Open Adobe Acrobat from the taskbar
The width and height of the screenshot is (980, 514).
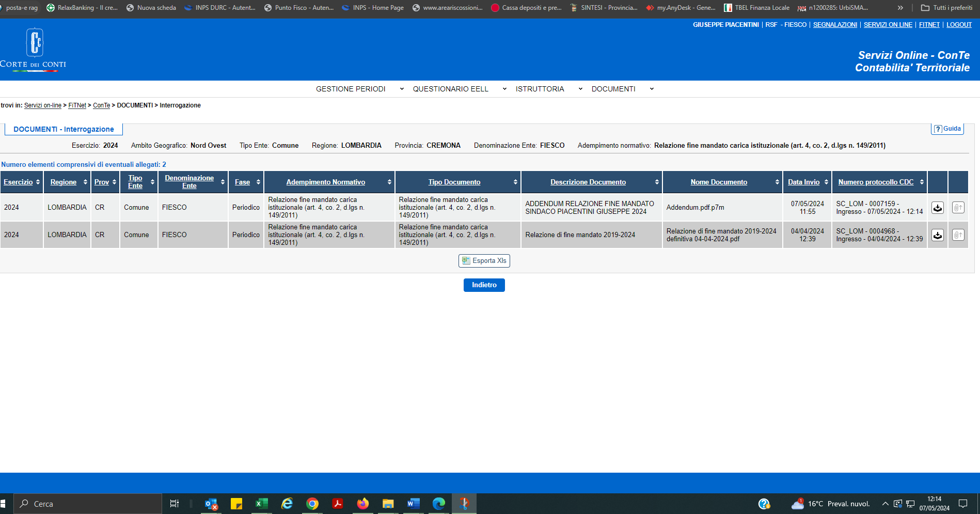pyautogui.click(x=338, y=504)
